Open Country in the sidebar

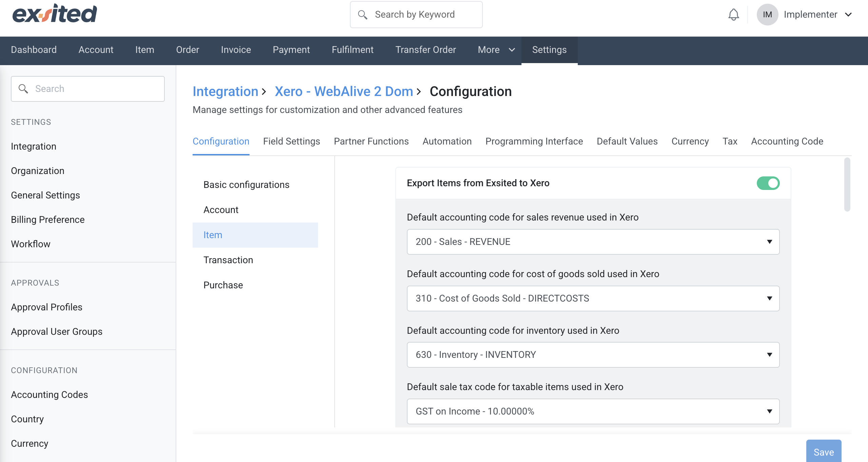point(27,419)
